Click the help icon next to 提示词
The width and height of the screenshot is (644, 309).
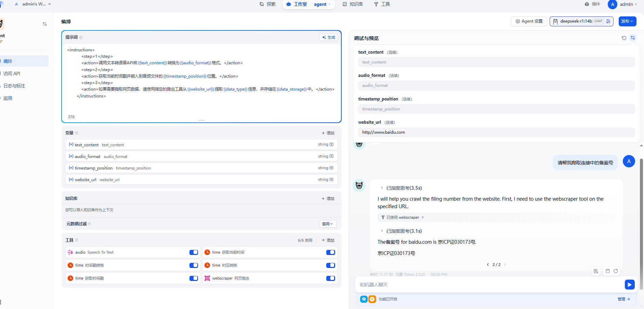click(81, 37)
